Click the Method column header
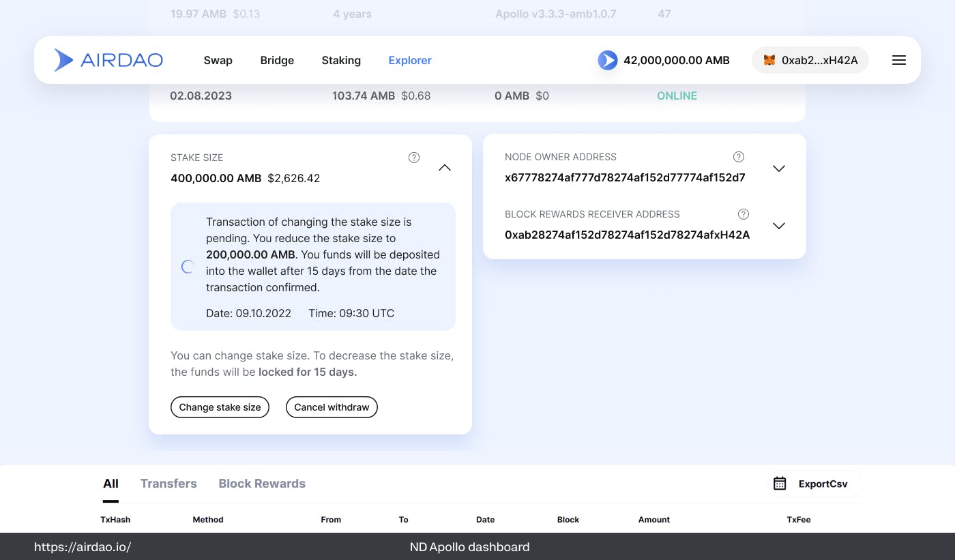 pos(208,520)
